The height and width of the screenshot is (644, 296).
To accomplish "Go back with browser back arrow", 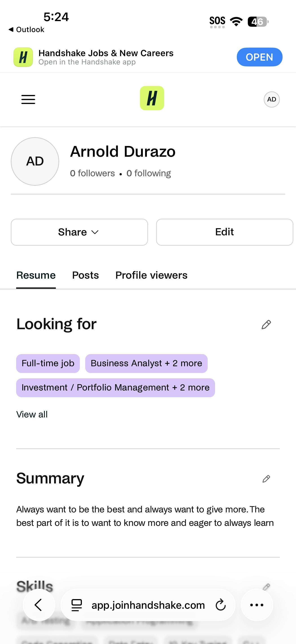I will pos(39,605).
